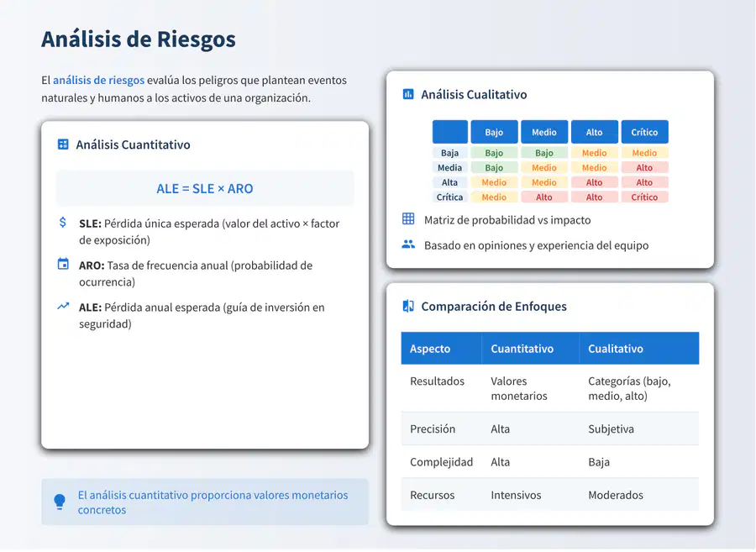Click the 'Análisis Cuantitativo' card heading
The image size is (756, 552).
[133, 145]
